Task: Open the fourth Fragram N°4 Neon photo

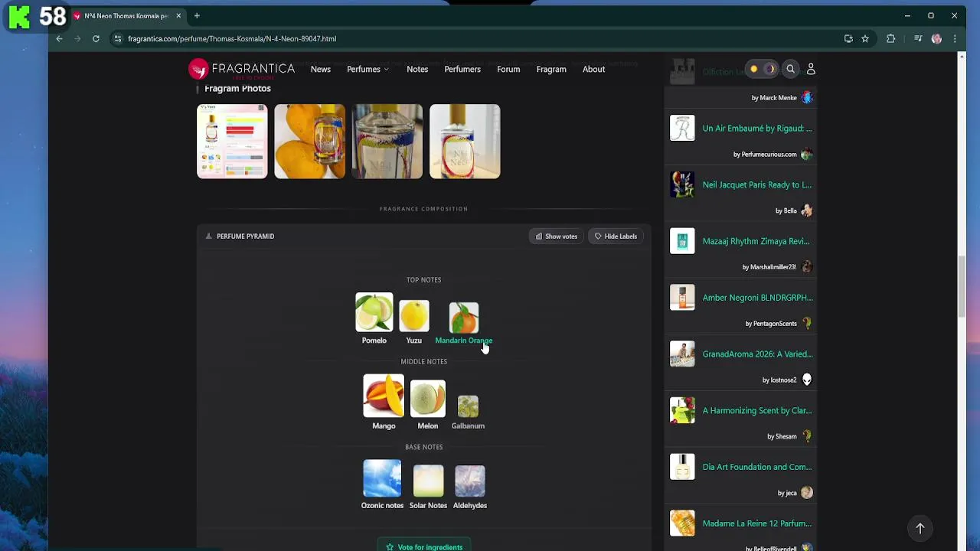Action: click(465, 142)
